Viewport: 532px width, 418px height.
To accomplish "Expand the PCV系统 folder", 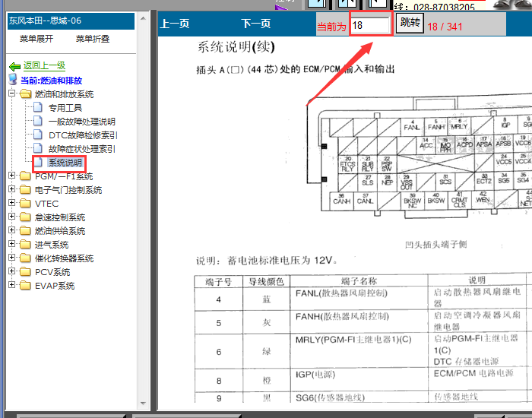I will [12, 271].
